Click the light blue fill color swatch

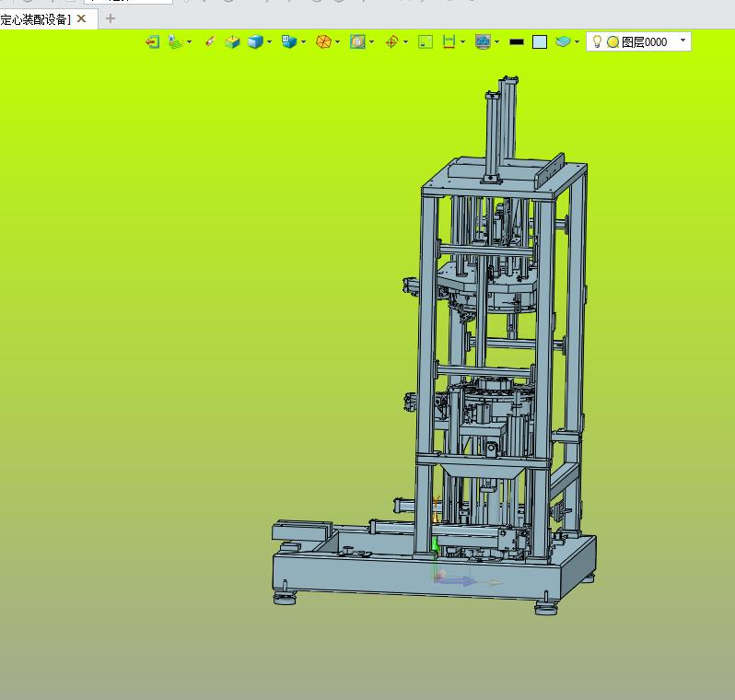click(540, 42)
